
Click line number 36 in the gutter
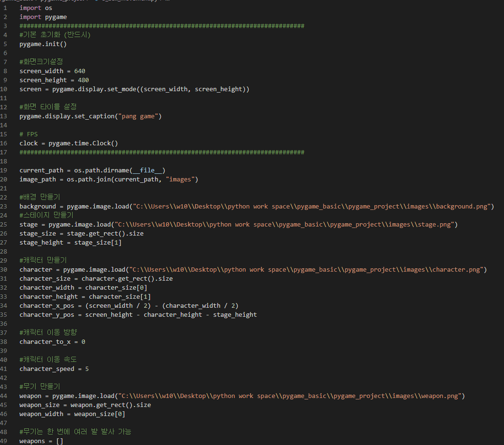(x=3, y=324)
